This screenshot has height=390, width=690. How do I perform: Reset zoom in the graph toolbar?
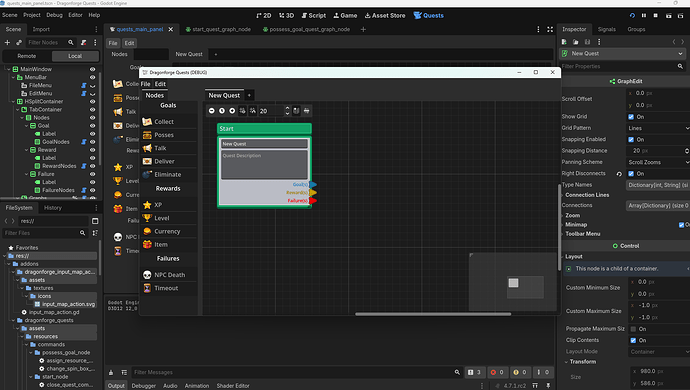click(222, 111)
